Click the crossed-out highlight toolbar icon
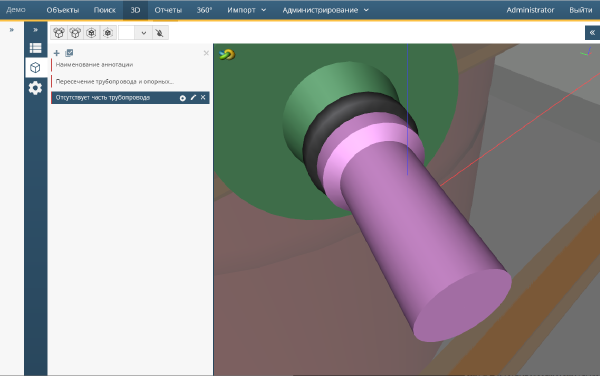 click(x=160, y=33)
